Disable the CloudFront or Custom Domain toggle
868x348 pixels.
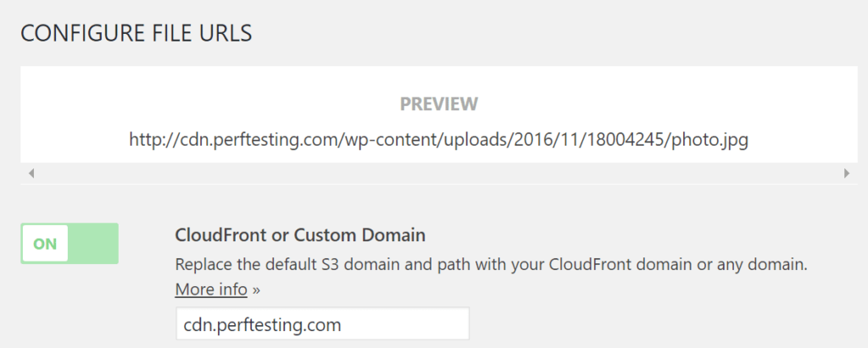70,244
